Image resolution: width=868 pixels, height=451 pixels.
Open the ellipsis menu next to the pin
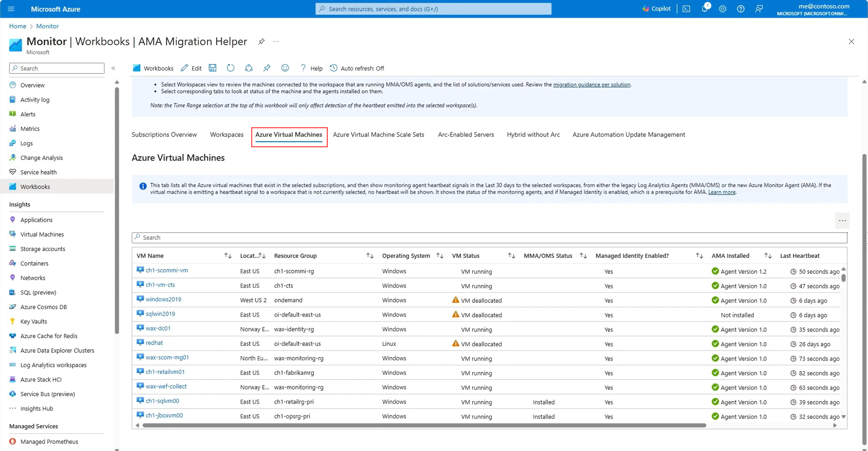(x=276, y=41)
